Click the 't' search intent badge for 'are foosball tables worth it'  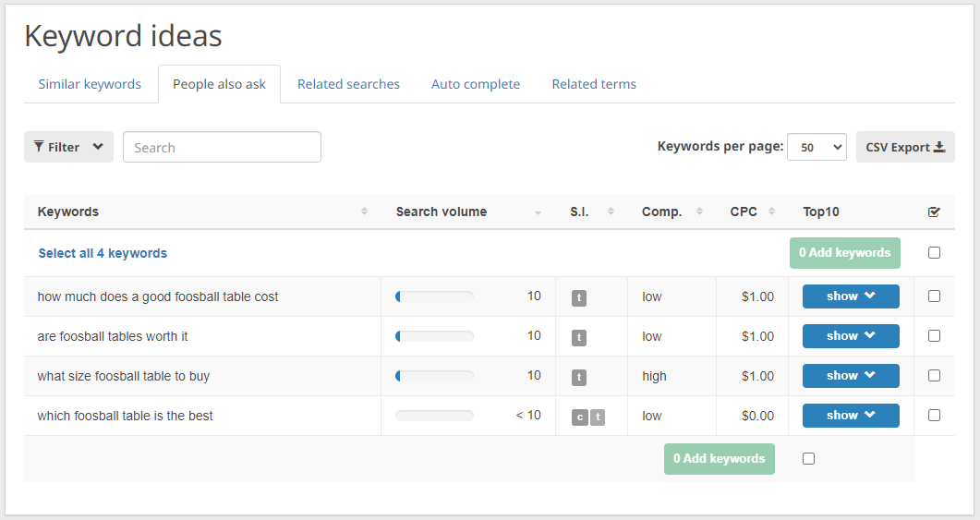point(579,337)
